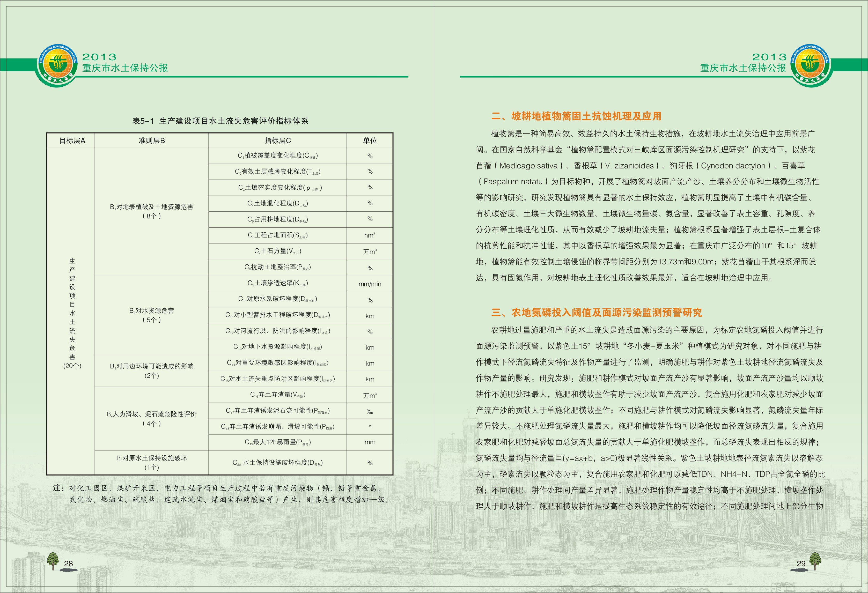Click column header 指标层C
868x593 pixels.
277,140
